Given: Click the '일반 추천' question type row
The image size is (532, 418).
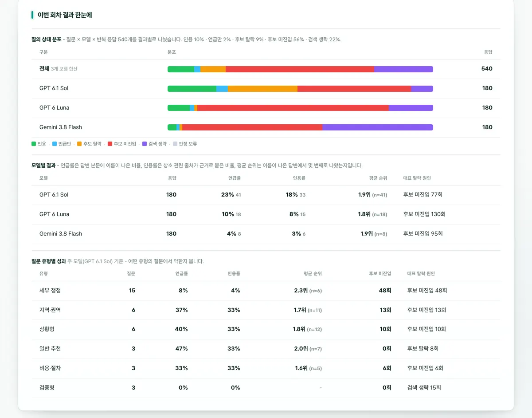Looking at the screenshot, I should tap(266, 349).
